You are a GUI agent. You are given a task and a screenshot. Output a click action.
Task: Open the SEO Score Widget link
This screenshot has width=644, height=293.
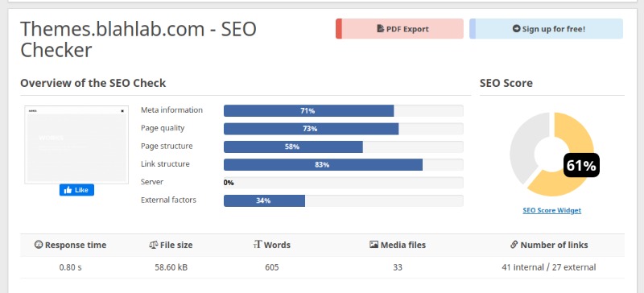[x=551, y=210]
